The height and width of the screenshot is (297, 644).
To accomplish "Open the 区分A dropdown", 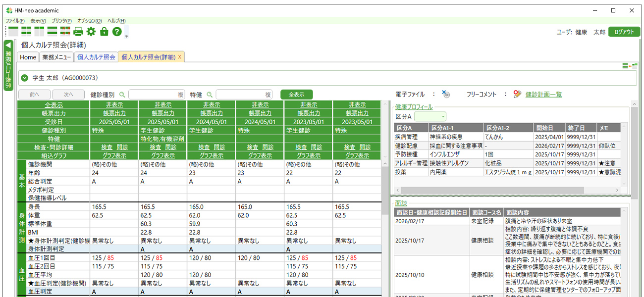I will [430, 116].
